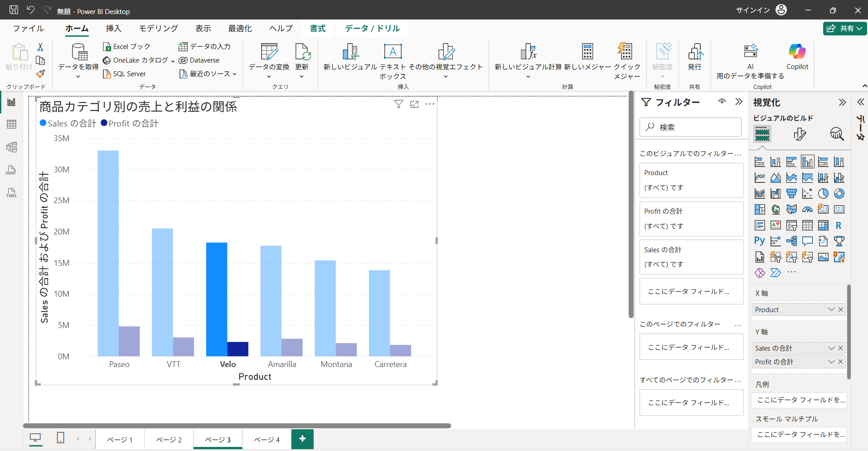
Task: Click the Profit の合計 legend marker
Action: pyautogui.click(x=104, y=123)
